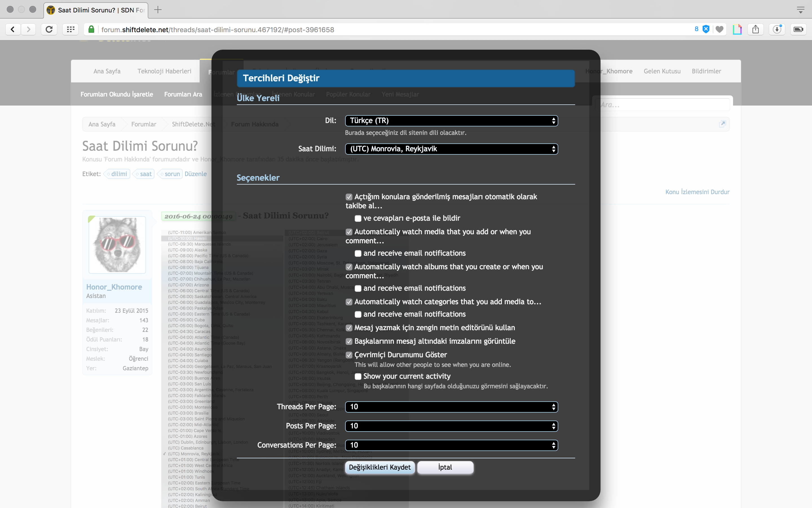Open the Honor_Khomore profile name link
The width and height of the screenshot is (812, 508).
[x=114, y=287]
